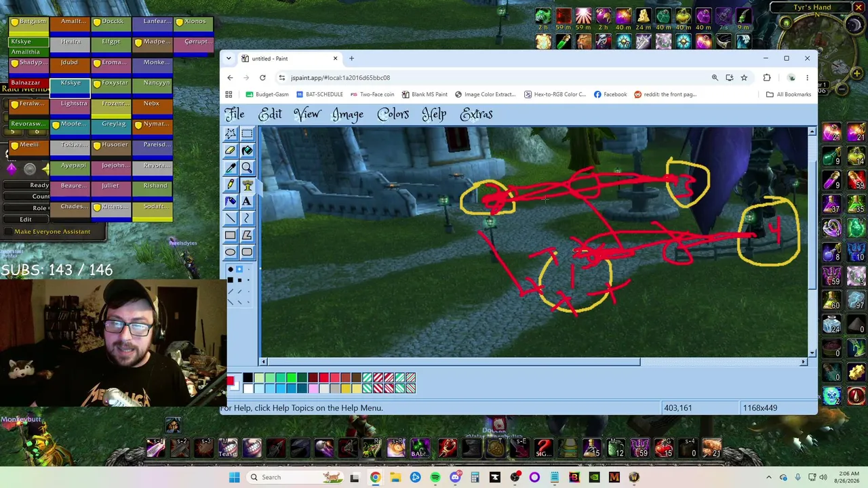The width and height of the screenshot is (868, 488).
Task: Open File Explorer from the taskbar
Action: (x=395, y=477)
